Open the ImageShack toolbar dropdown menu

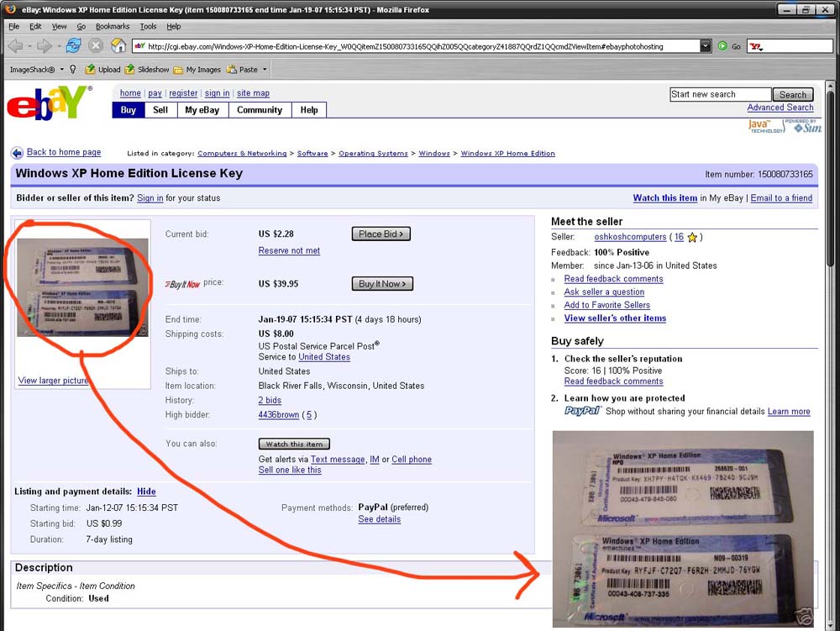pyautogui.click(x=62, y=70)
